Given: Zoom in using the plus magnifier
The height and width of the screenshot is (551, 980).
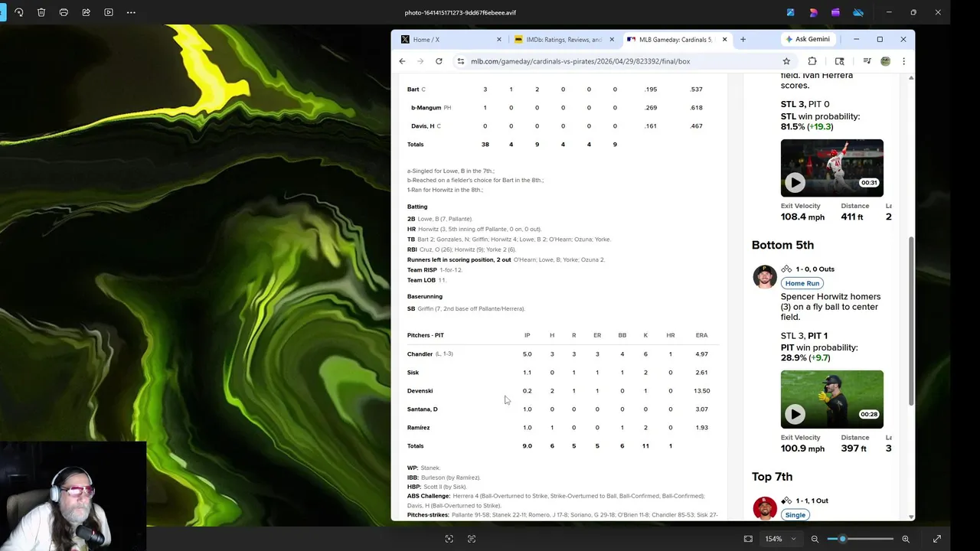Looking at the screenshot, I should coord(906,539).
